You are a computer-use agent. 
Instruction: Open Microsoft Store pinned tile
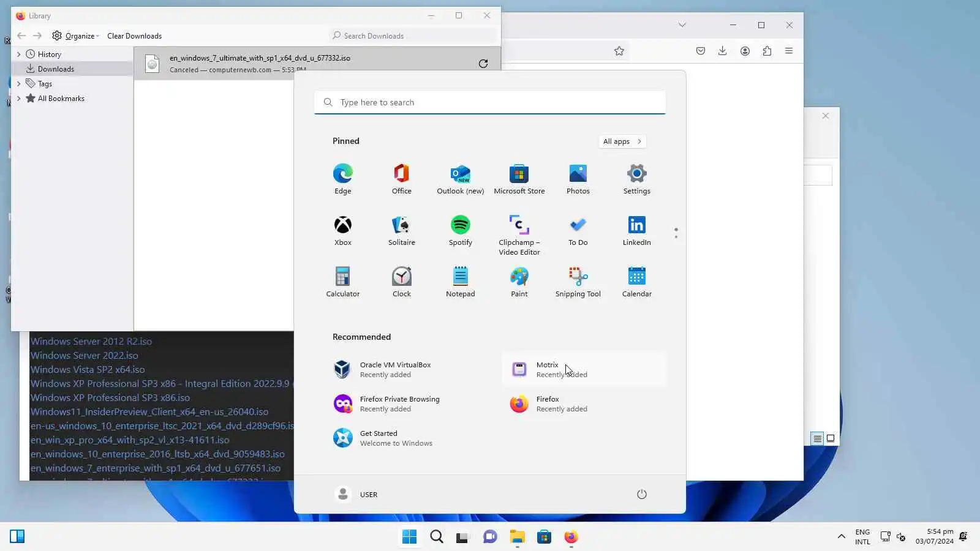[519, 179]
